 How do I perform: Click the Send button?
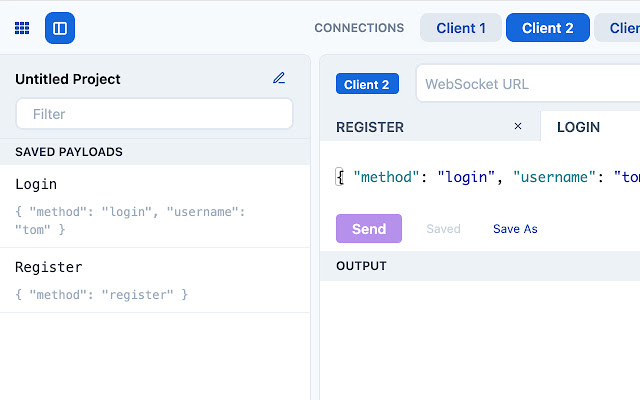369,229
